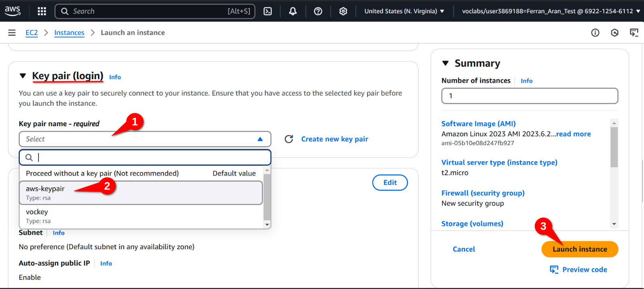Click Create new key pair link
The image size is (644, 289).
tap(334, 139)
